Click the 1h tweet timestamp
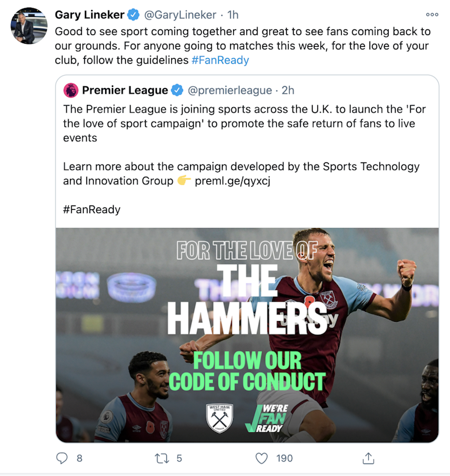The image size is (450, 476). [x=232, y=14]
